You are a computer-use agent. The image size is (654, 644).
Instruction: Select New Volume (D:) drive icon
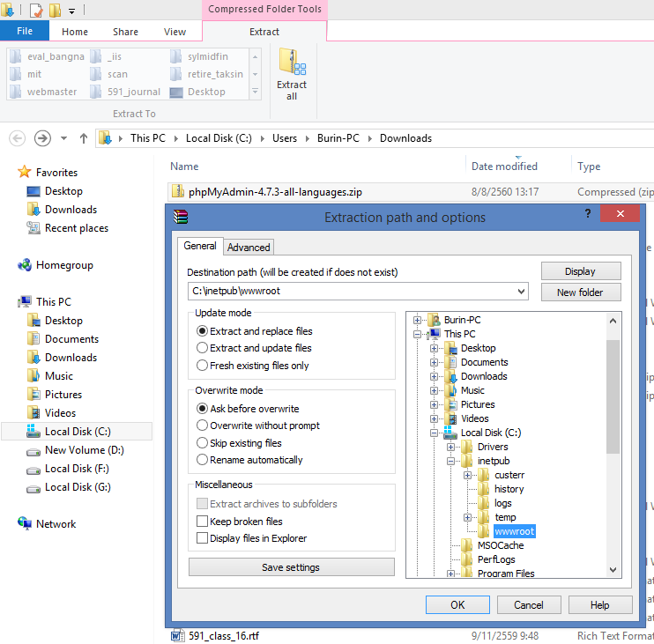33,452
